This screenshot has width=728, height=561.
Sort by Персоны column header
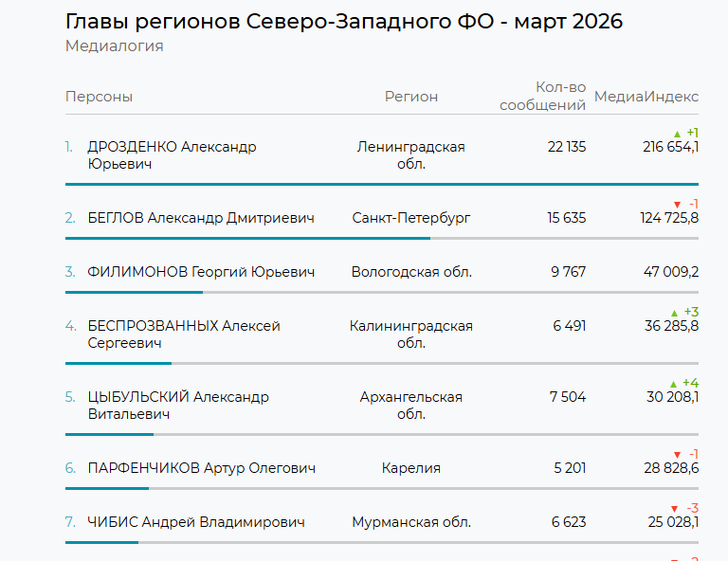click(100, 97)
